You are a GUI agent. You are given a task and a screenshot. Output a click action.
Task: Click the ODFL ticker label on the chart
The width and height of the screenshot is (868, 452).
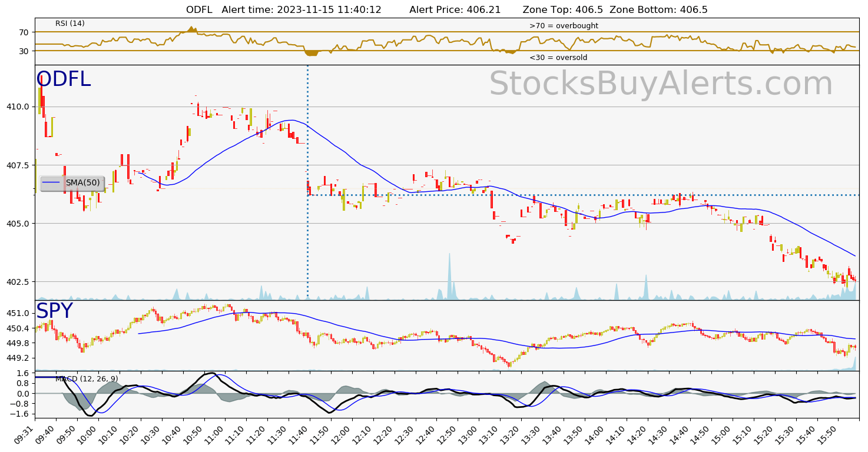[64, 79]
